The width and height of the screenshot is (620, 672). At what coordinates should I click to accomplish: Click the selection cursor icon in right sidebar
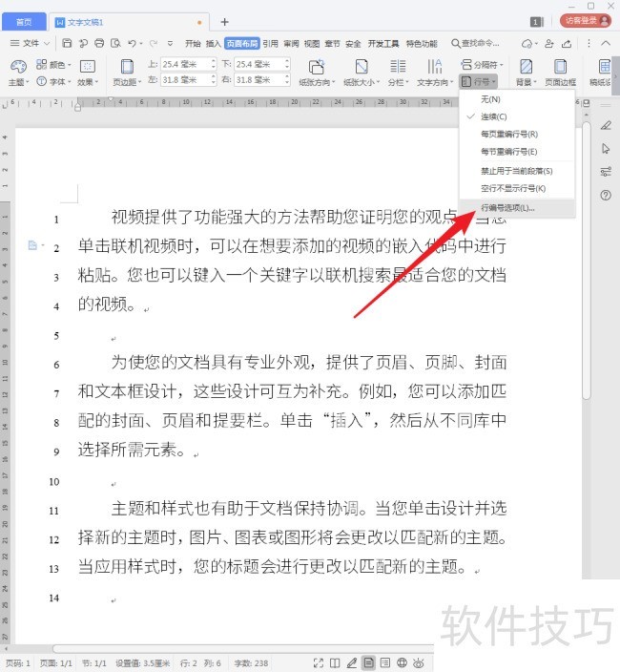[606, 149]
